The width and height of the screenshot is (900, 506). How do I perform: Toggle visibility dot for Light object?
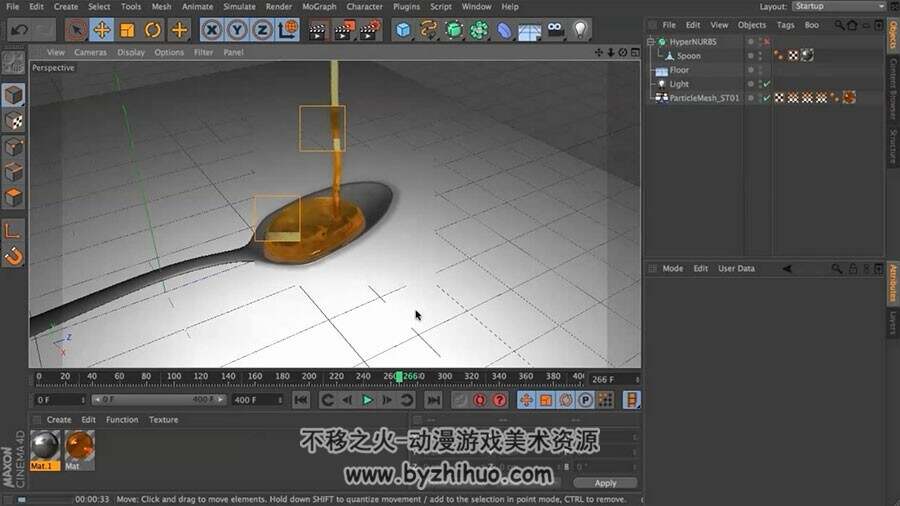[x=750, y=84]
